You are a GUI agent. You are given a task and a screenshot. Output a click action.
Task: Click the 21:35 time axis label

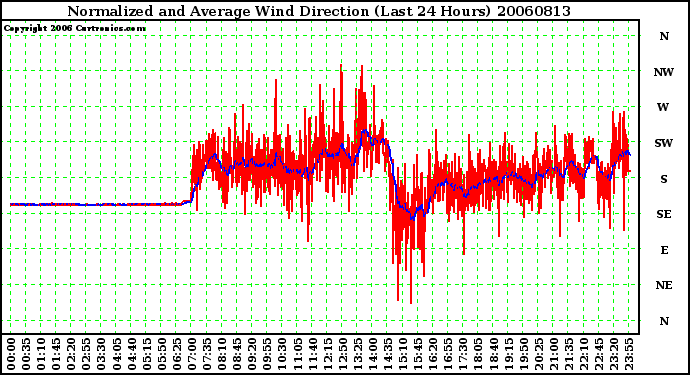(x=569, y=354)
